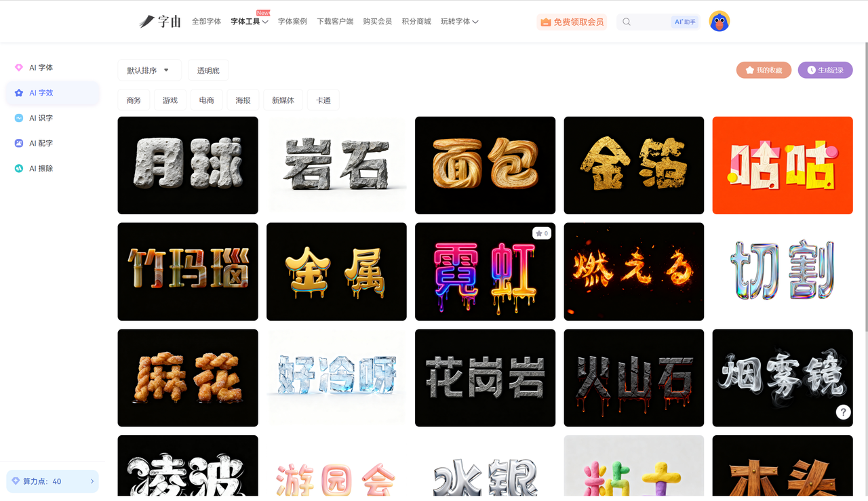
Task: Open 生成记录 history button
Action: [825, 70]
